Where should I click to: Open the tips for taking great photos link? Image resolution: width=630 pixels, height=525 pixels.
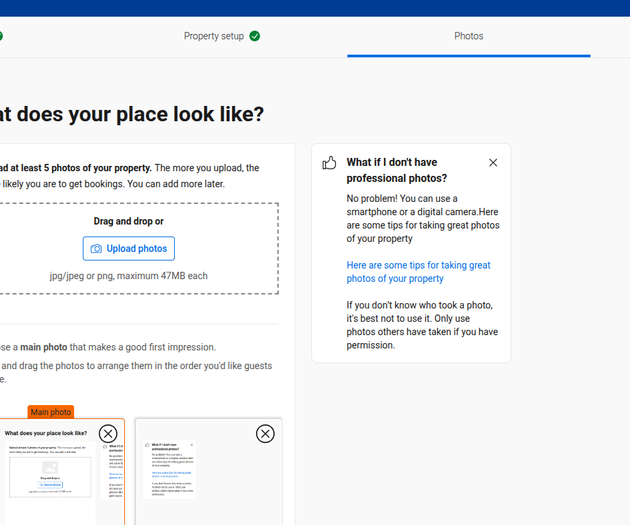(418, 272)
